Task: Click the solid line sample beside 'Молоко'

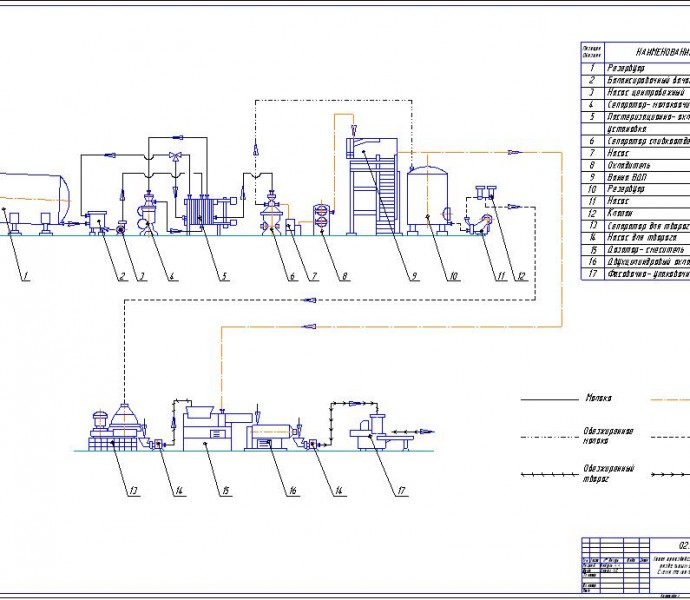Action: (x=550, y=400)
